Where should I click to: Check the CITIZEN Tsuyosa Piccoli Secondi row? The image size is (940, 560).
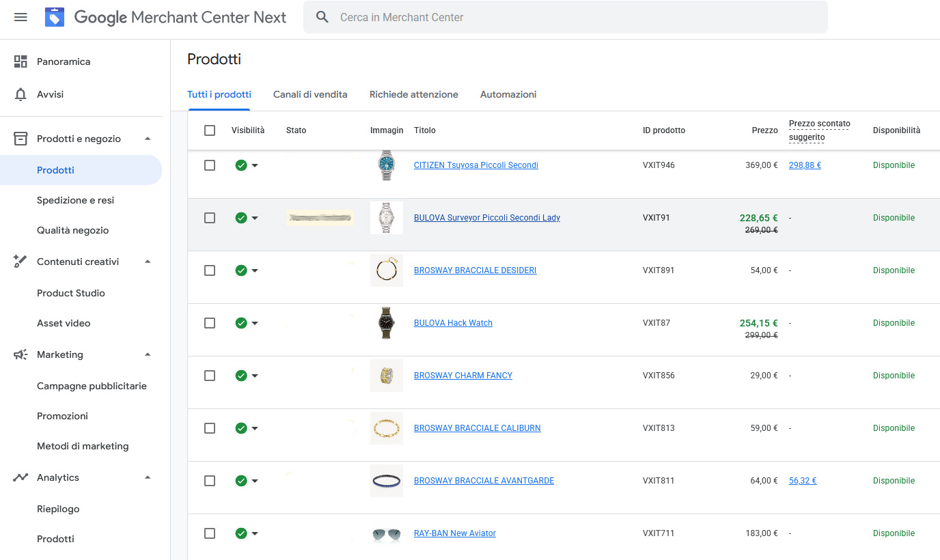coord(210,165)
